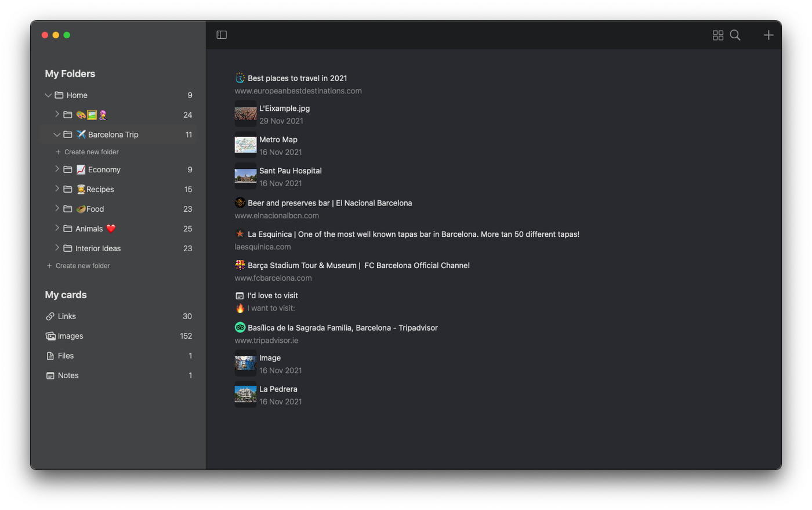The width and height of the screenshot is (812, 510).
Task: Click the plus icon to add card
Action: pos(768,35)
